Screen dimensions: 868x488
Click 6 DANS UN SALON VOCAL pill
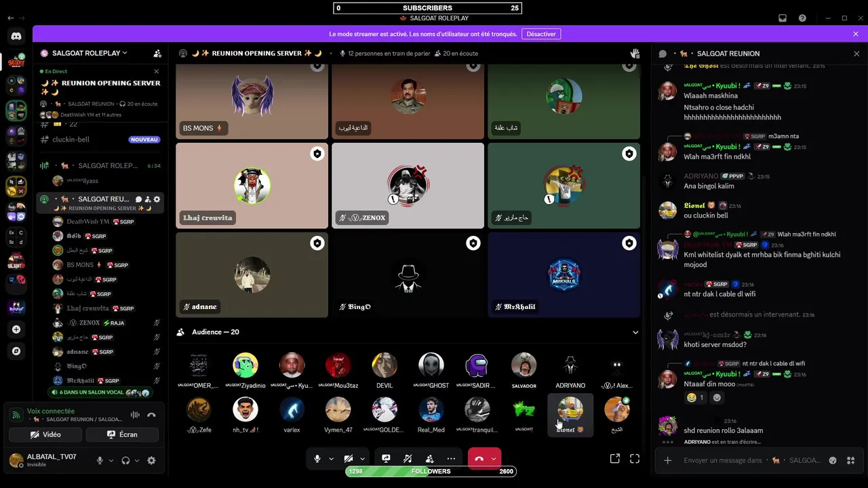click(100, 392)
